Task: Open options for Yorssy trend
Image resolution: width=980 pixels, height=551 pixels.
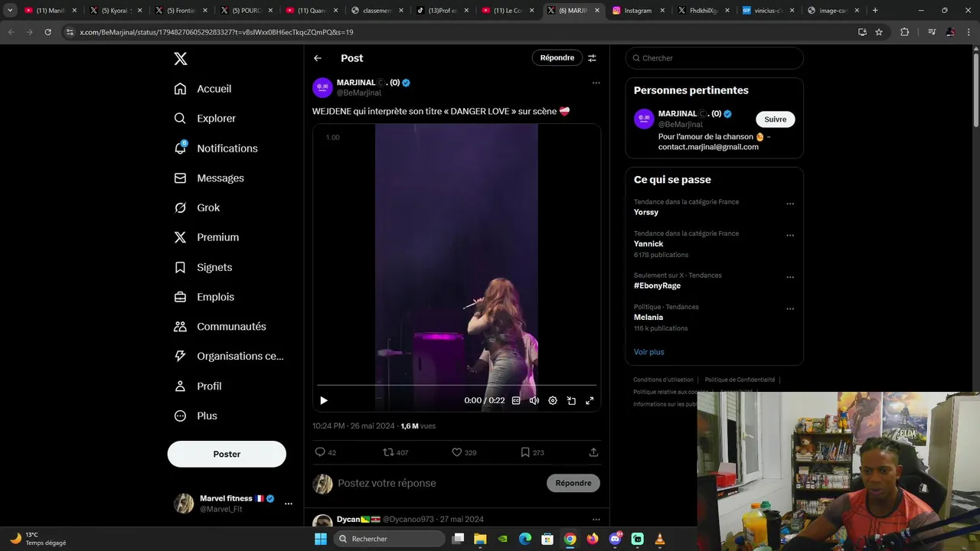Action: [x=790, y=204]
